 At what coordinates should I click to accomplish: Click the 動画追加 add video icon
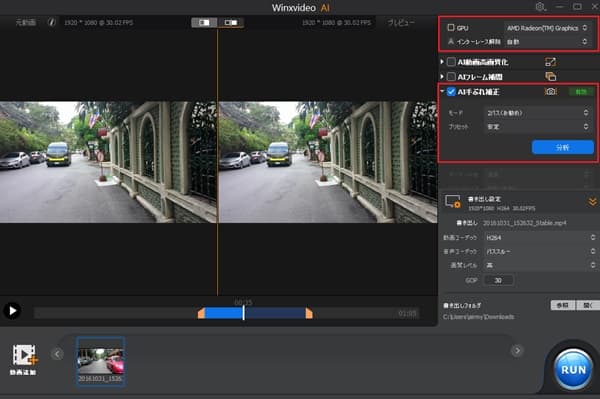pyautogui.click(x=24, y=355)
